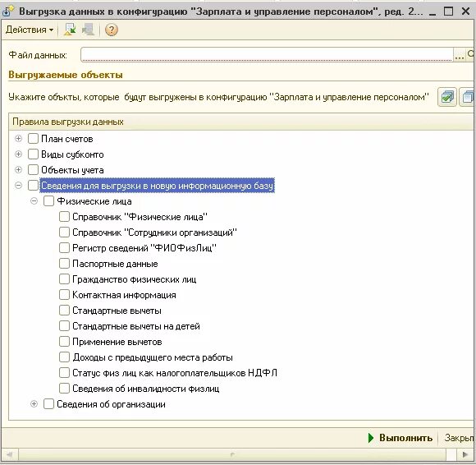476x465 pixels.
Task: Click the greyed-out toolbar icon next to load rules
Action: pyautogui.click(x=88, y=30)
